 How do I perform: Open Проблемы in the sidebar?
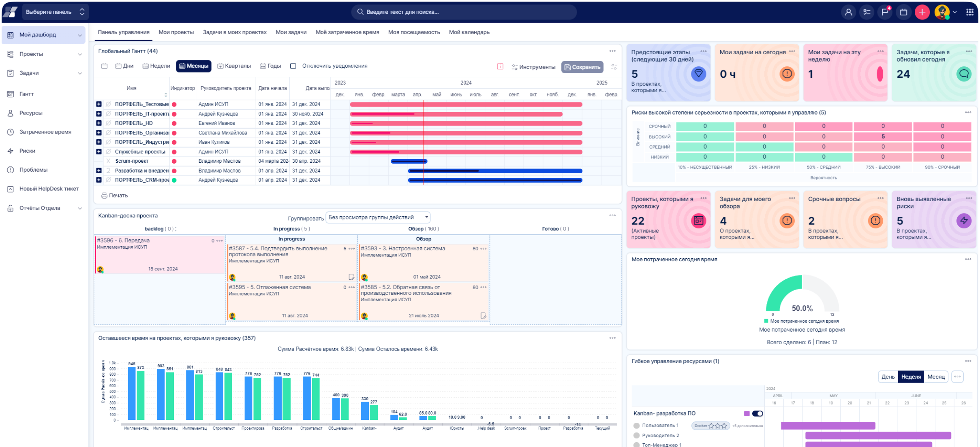[33, 170]
